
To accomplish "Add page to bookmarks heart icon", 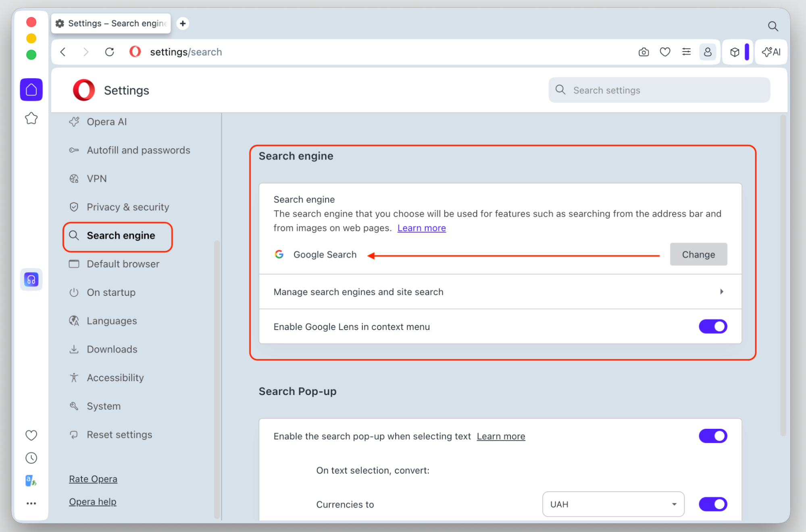I will coord(665,52).
